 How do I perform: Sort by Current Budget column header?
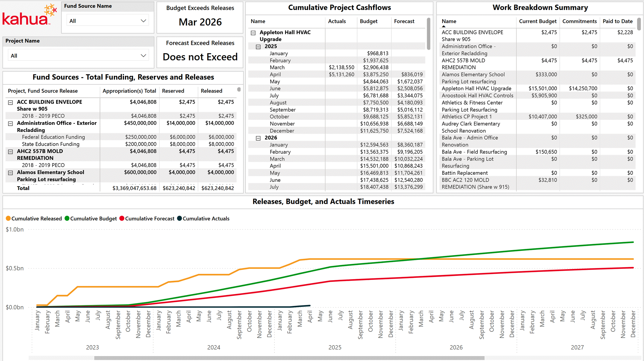coord(538,21)
